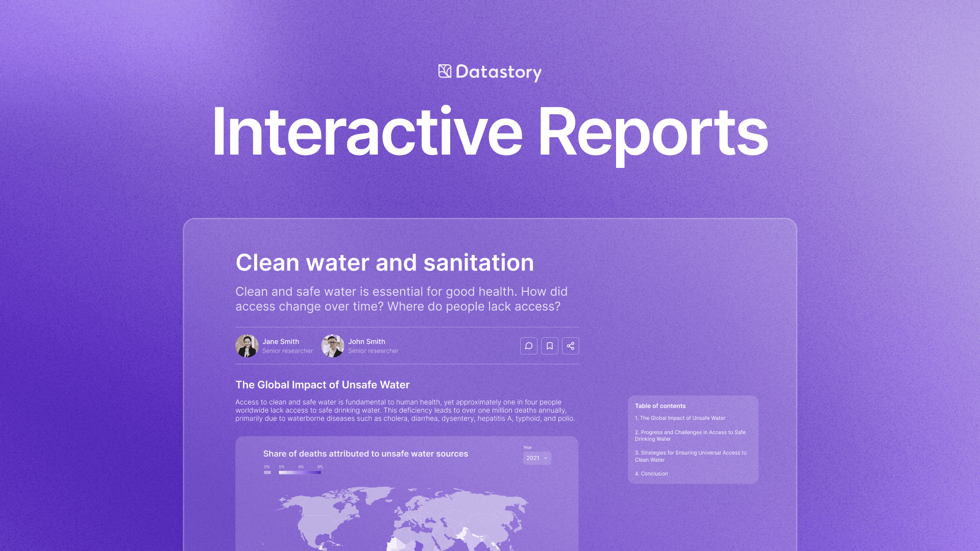Click John Smith's avatar photo
This screenshot has width=980, height=551.
click(x=333, y=346)
